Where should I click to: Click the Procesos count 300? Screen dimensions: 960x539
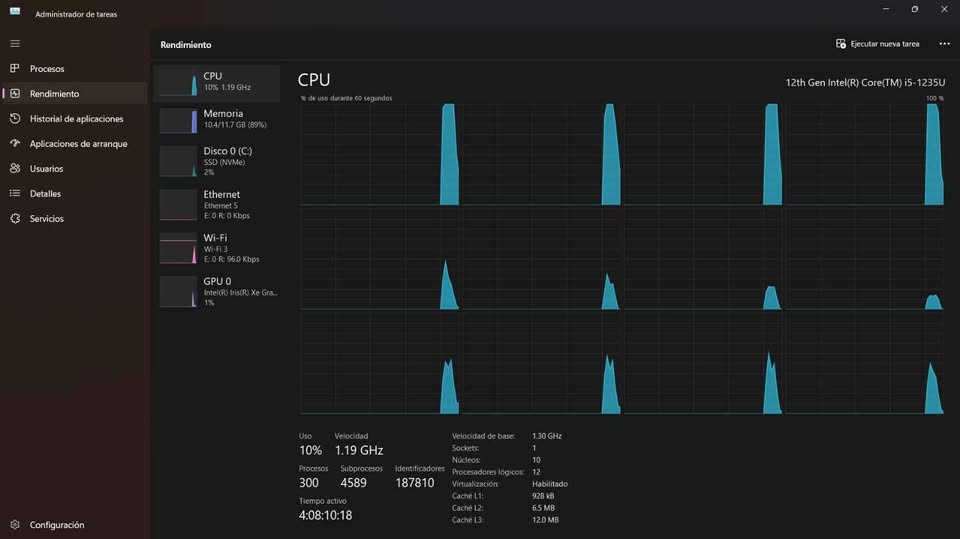[309, 483]
